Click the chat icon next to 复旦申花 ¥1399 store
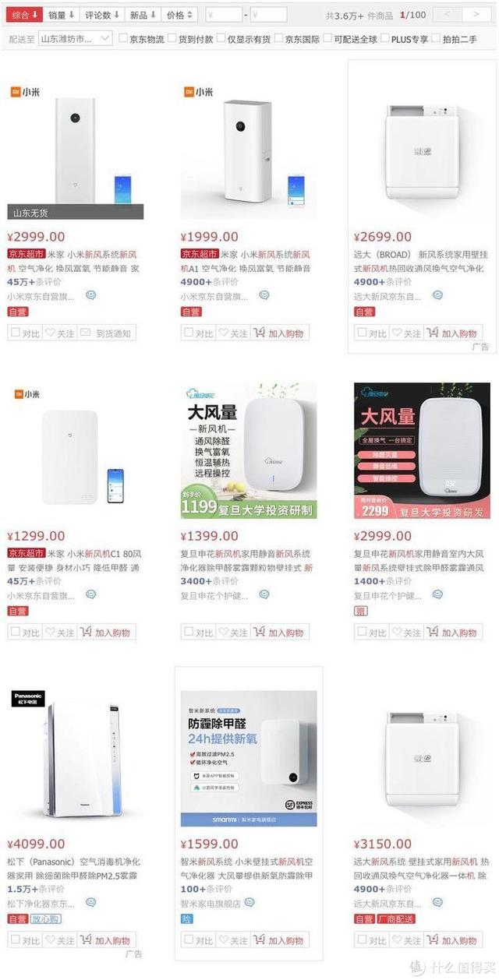This screenshot has height=980, width=499. click(264, 594)
